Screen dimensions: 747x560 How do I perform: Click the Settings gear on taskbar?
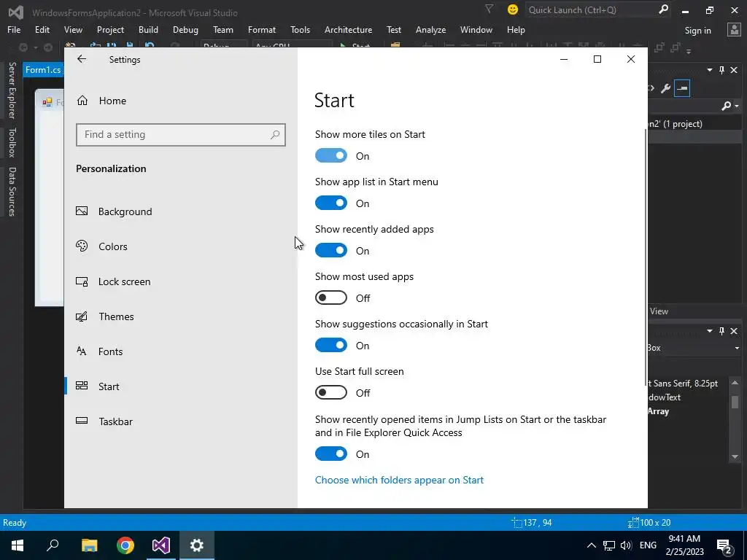pyautogui.click(x=197, y=545)
